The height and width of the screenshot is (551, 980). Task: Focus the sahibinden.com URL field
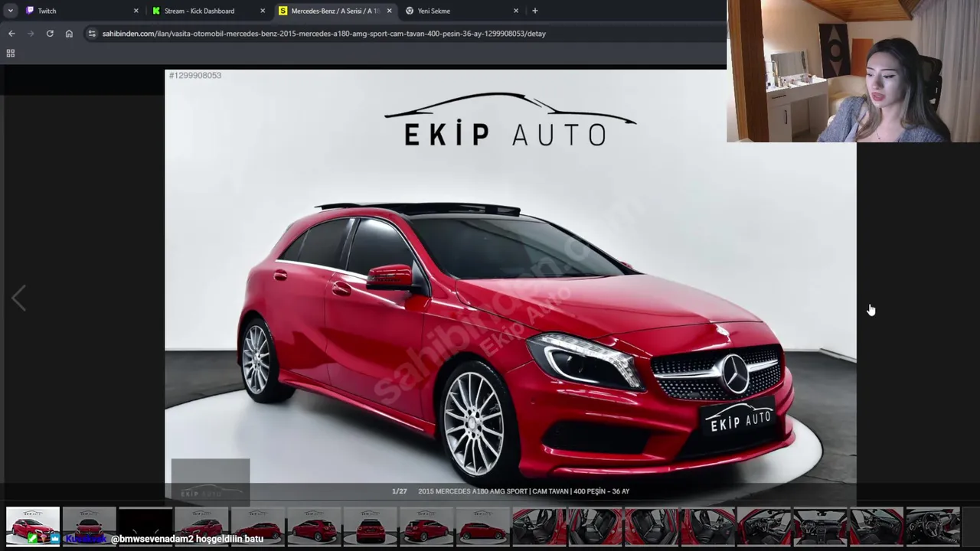pos(324,34)
